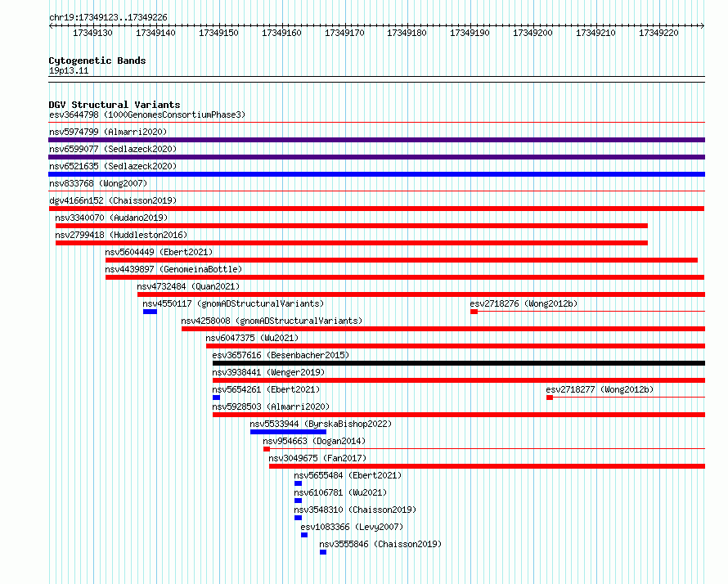Click the Cytogenetic Bands track title
This screenshot has width=728, height=584.
97,61
